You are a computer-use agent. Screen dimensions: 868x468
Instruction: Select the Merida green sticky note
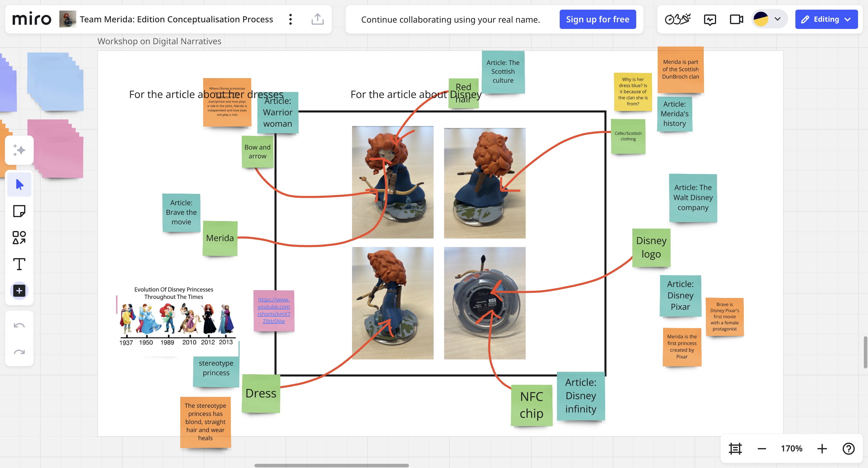(x=220, y=238)
